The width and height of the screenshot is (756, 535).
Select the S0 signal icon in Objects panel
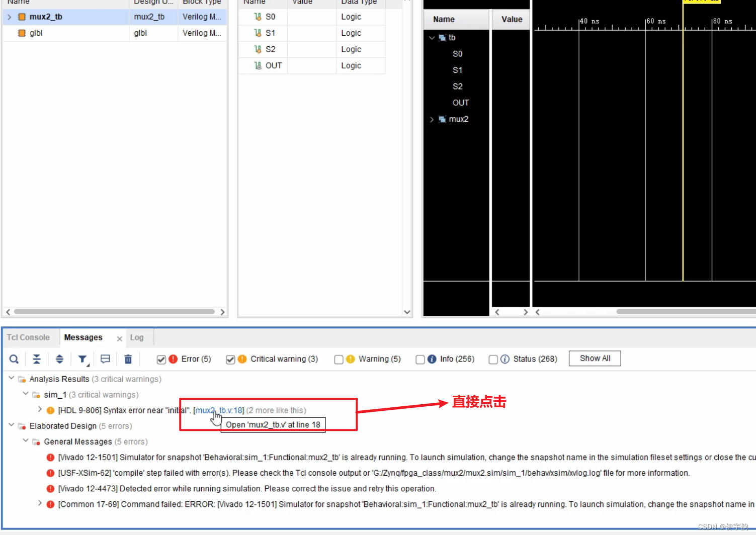[258, 17]
